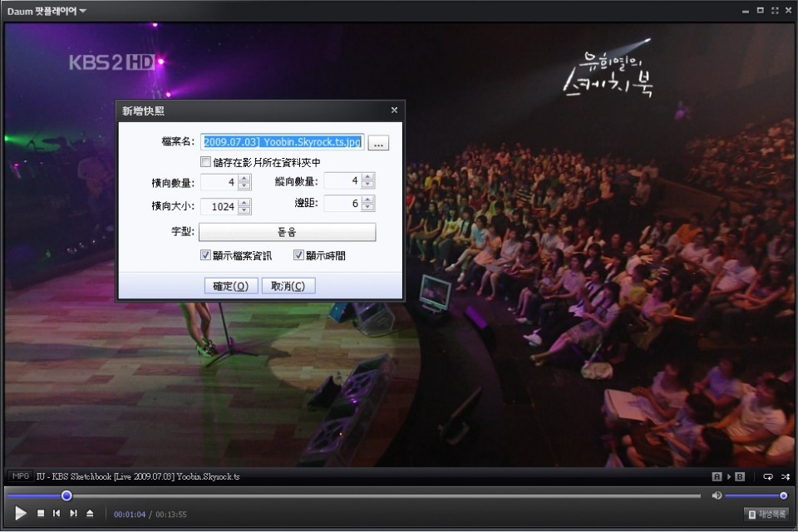The height and width of the screenshot is (532, 798).
Task: Open the 재생목록 playlist panel
Action: click(x=767, y=515)
